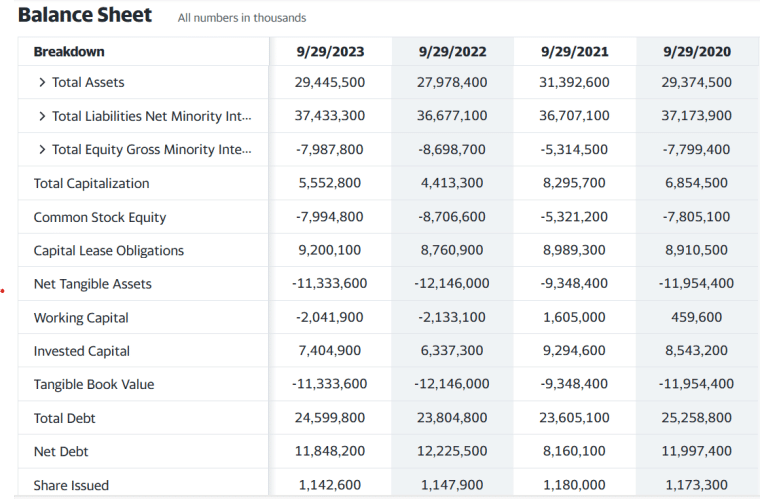Click Capital Lease value 8,760,900

452,250
